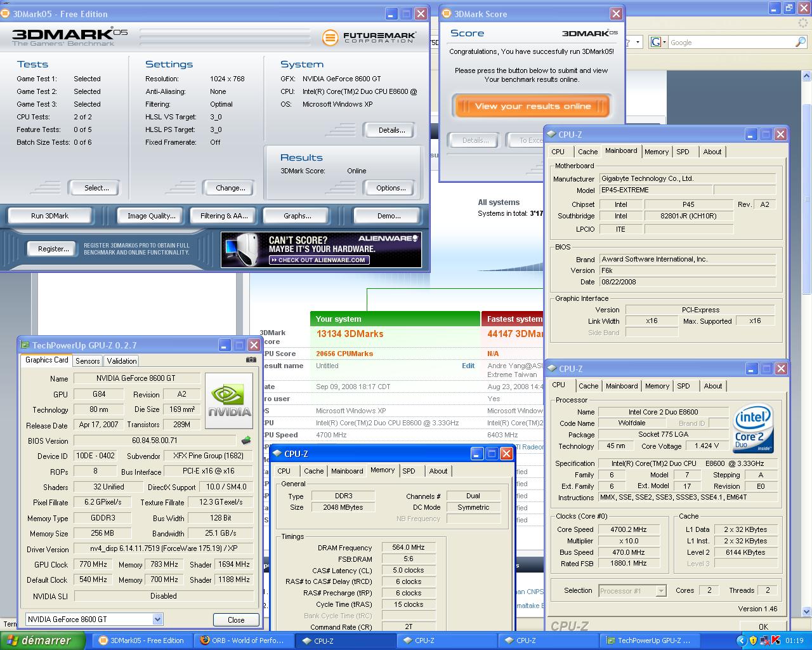Screen dimensions: 812x650
Task: Open Cache tab in CPU-Z Memory window
Action: tap(313, 471)
